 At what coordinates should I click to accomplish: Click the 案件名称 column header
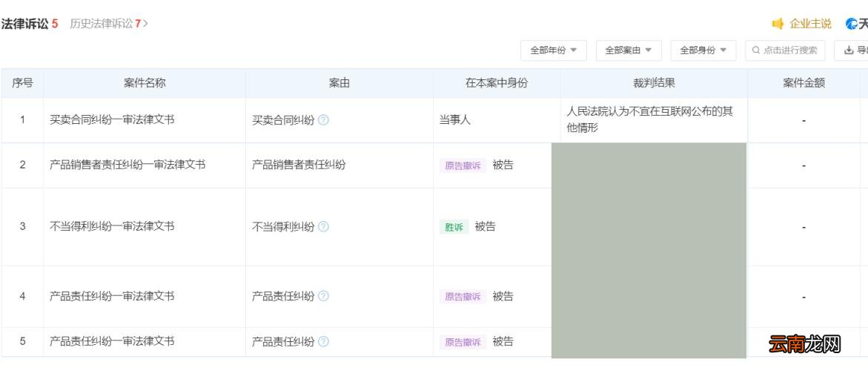(x=145, y=83)
